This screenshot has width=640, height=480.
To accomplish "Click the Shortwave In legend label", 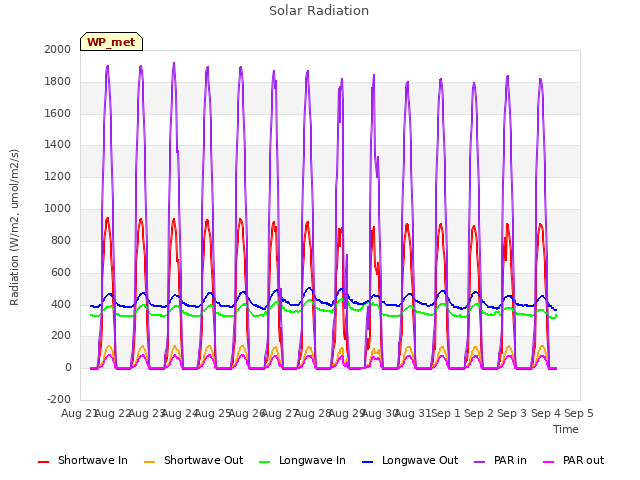I will coord(93,460).
